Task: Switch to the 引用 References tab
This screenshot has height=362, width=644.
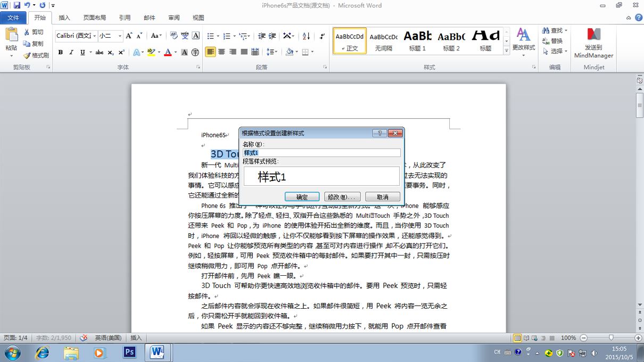Action: click(x=125, y=18)
